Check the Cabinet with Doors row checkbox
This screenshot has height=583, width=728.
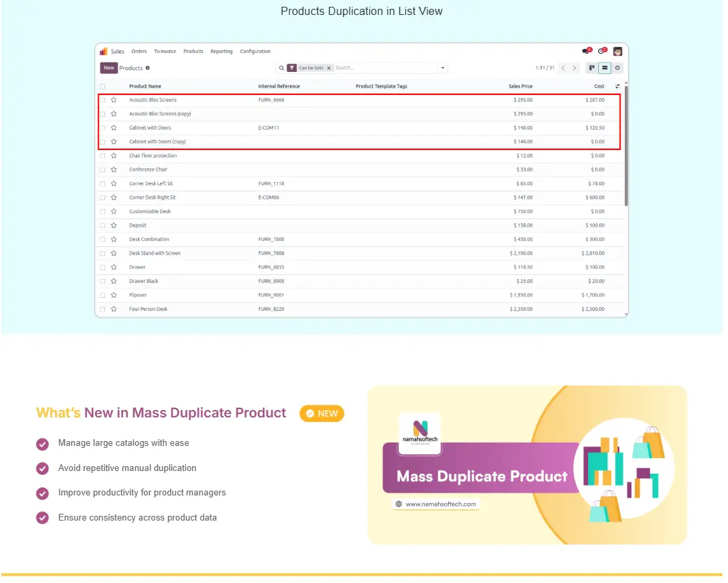click(x=103, y=128)
